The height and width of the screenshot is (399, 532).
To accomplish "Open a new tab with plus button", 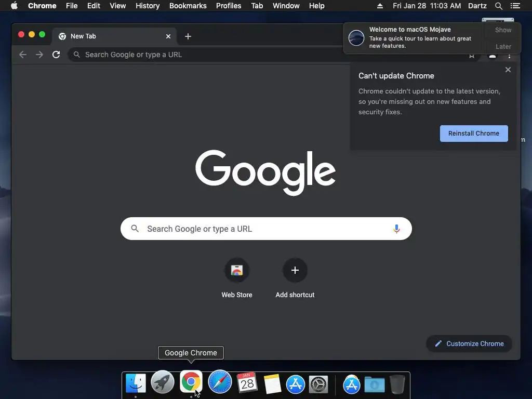I will click(188, 36).
